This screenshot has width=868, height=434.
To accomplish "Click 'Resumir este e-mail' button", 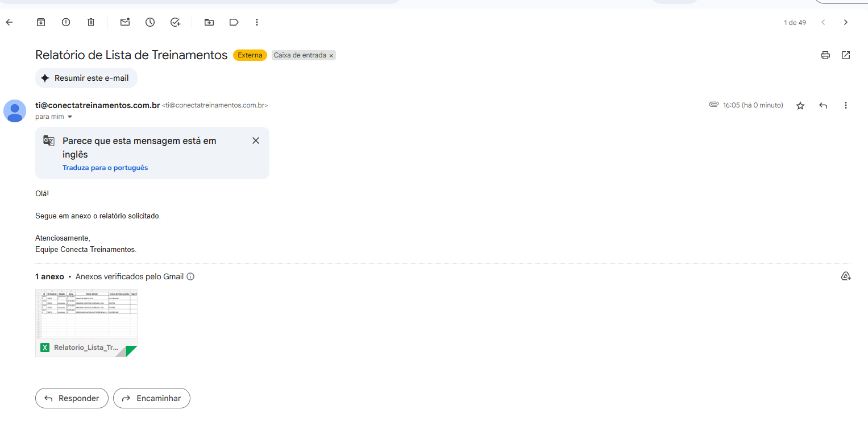I will (x=86, y=78).
